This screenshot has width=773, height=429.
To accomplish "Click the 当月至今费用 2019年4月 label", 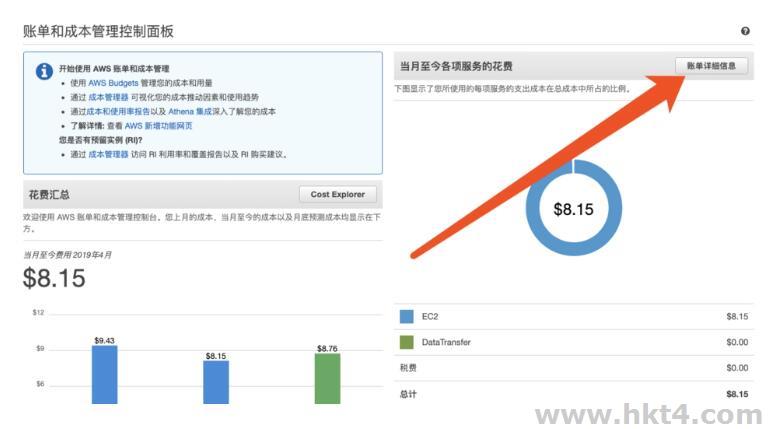I will point(67,255).
